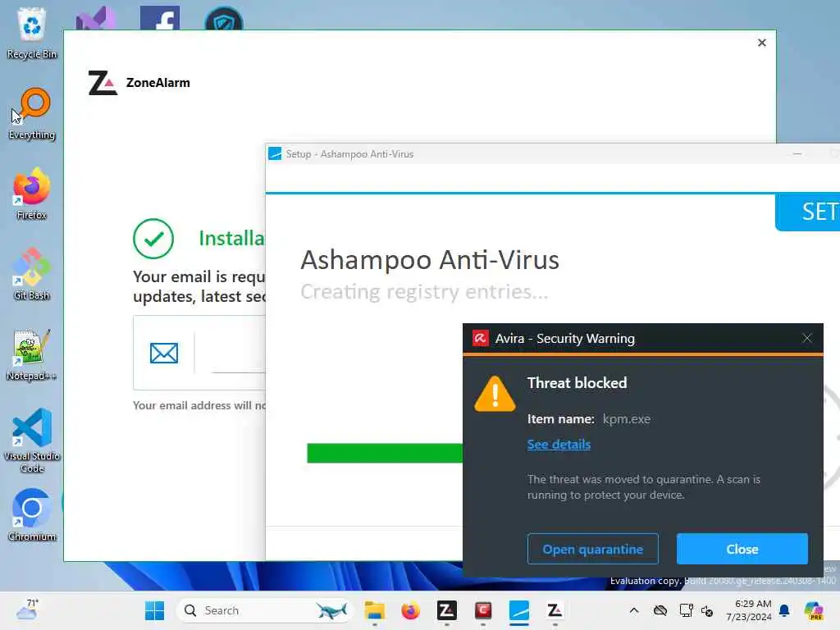Close the ZoneAlarm installer window
Image resolution: width=840 pixels, height=630 pixels.
click(762, 43)
